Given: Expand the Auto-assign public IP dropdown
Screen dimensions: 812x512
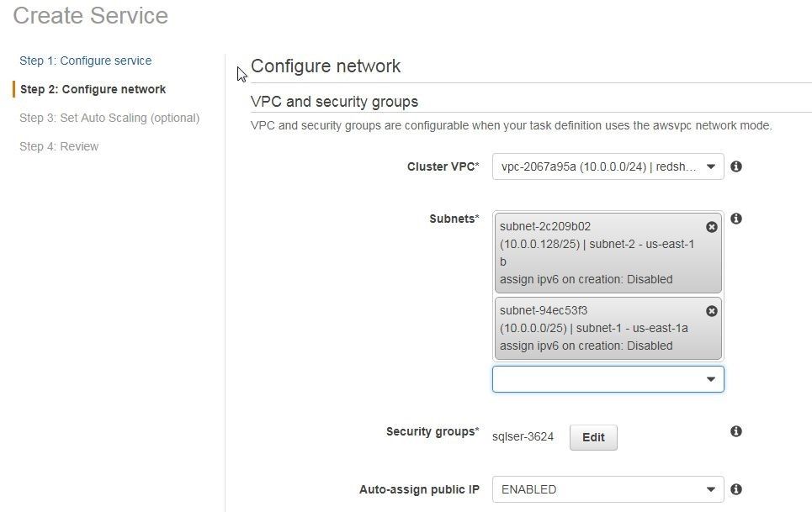Looking at the screenshot, I should [x=608, y=489].
